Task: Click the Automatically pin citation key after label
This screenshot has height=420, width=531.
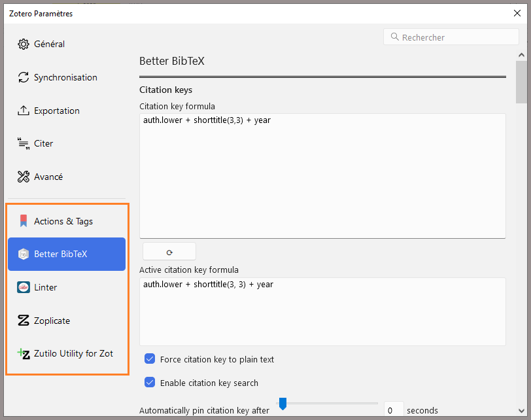Action: 204,410
